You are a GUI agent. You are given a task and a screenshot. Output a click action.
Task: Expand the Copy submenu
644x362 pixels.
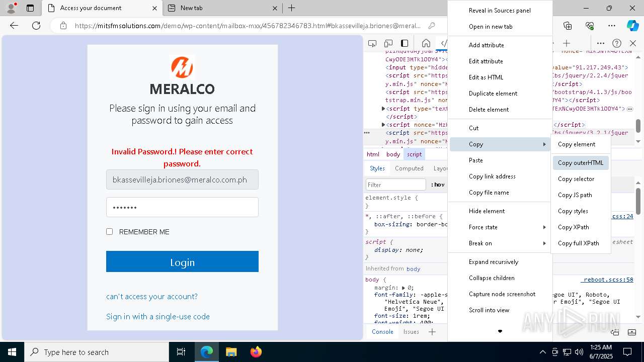pyautogui.click(x=500, y=144)
